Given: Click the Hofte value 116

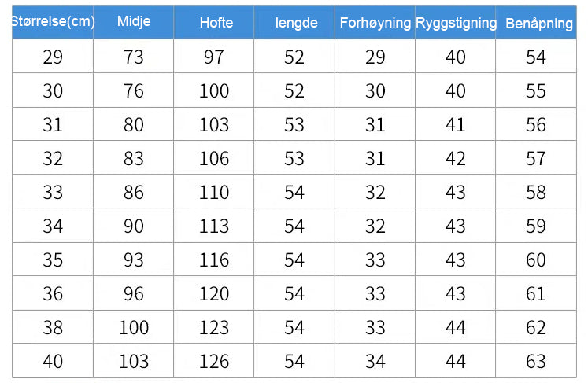Looking at the screenshot, I should pyautogui.click(x=214, y=260).
